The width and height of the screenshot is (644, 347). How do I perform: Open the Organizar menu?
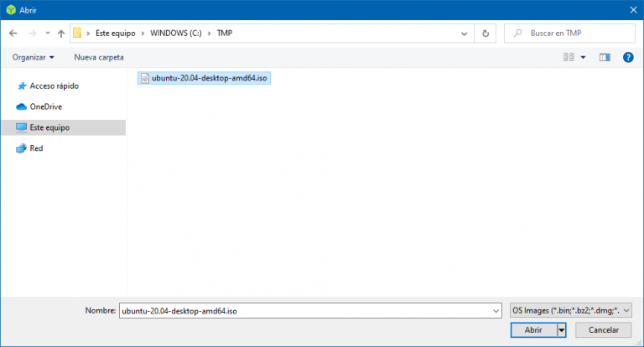34,57
